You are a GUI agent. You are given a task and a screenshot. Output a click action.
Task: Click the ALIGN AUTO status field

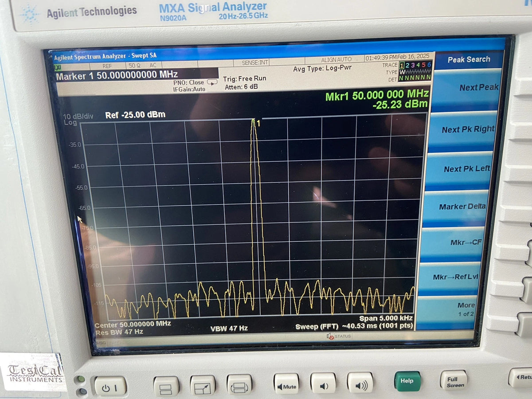tap(336, 60)
